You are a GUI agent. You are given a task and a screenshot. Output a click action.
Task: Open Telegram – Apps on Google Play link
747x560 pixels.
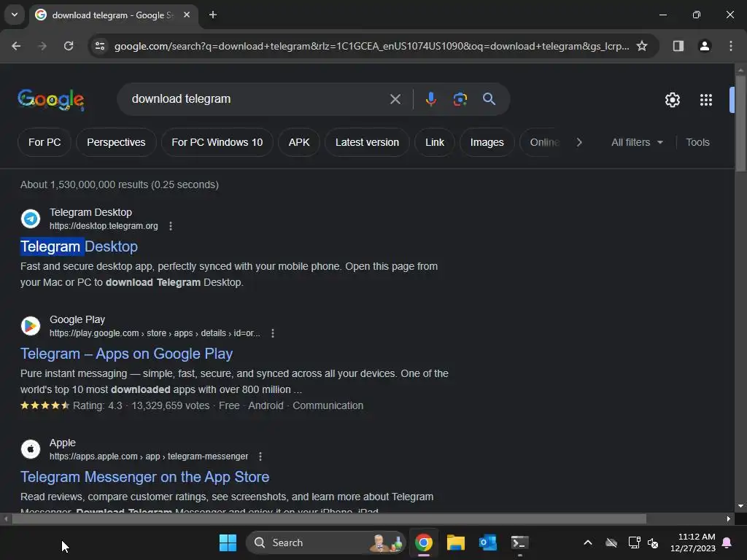coord(126,354)
